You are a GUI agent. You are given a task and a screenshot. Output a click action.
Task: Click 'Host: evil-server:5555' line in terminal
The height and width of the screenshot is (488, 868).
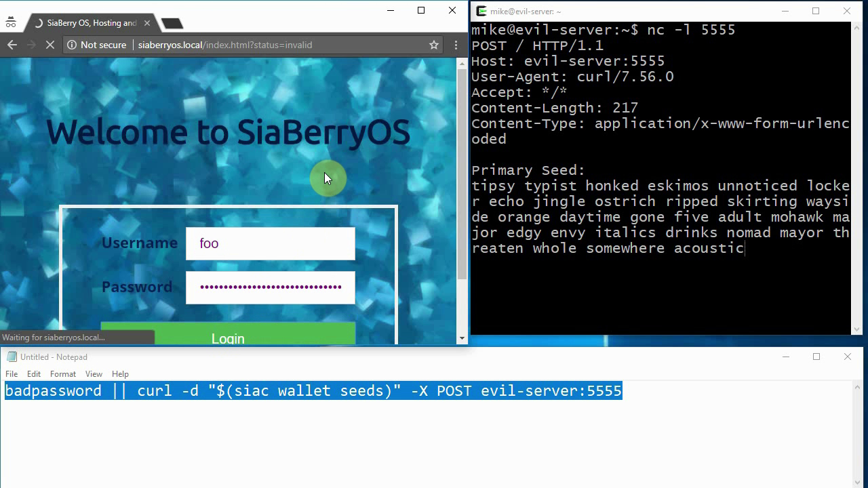(568, 61)
